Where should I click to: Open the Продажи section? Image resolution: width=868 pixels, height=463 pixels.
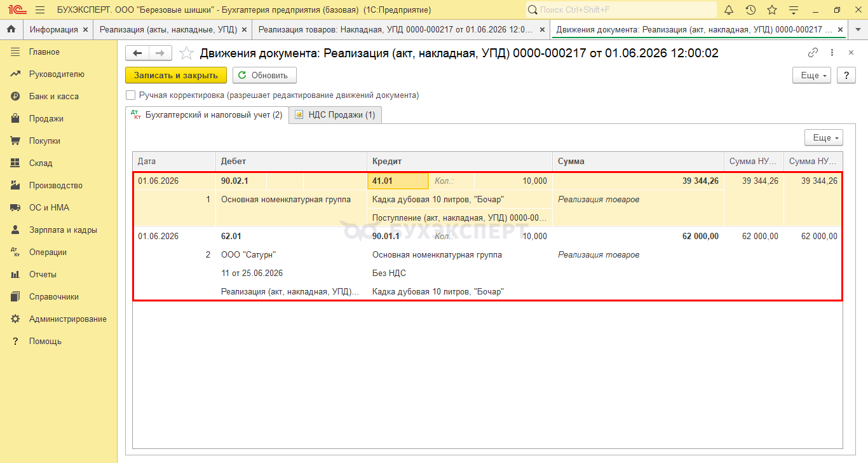click(46, 119)
